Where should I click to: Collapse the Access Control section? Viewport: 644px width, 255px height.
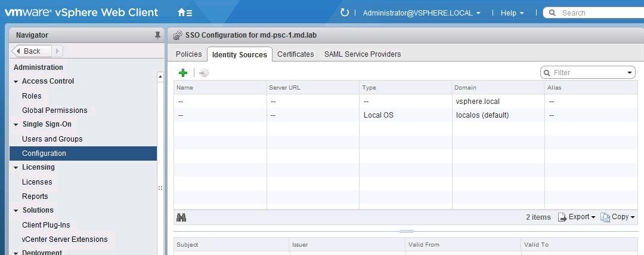(16, 81)
